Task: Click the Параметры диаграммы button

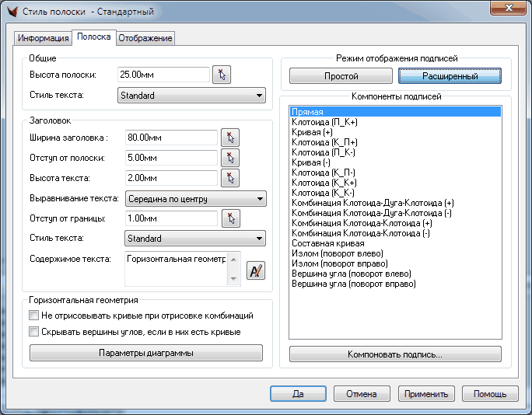Action: coord(146,353)
